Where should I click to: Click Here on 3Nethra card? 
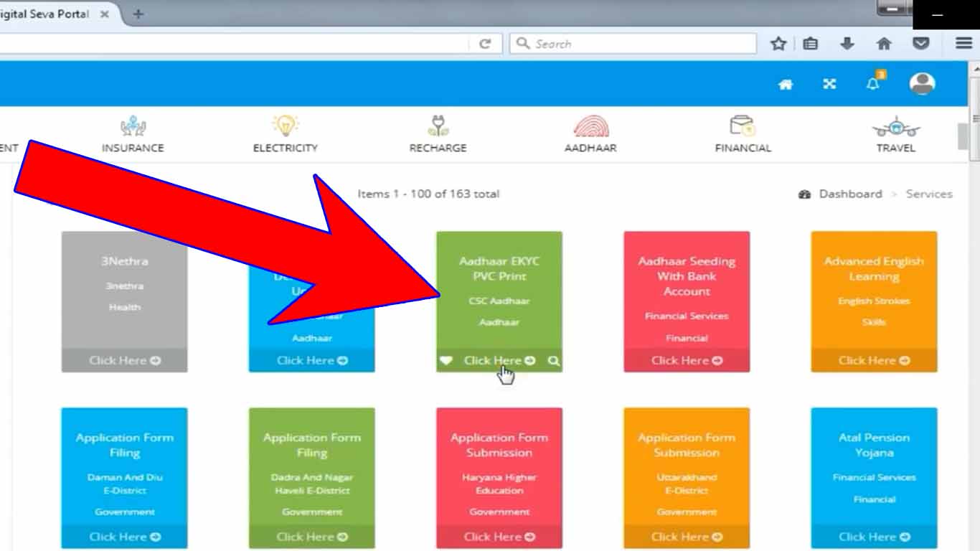click(124, 360)
